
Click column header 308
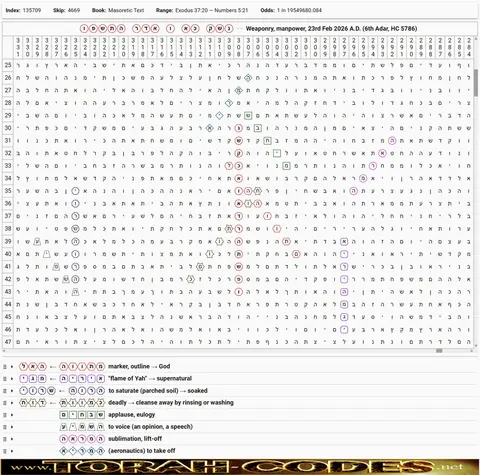click(x=238, y=47)
